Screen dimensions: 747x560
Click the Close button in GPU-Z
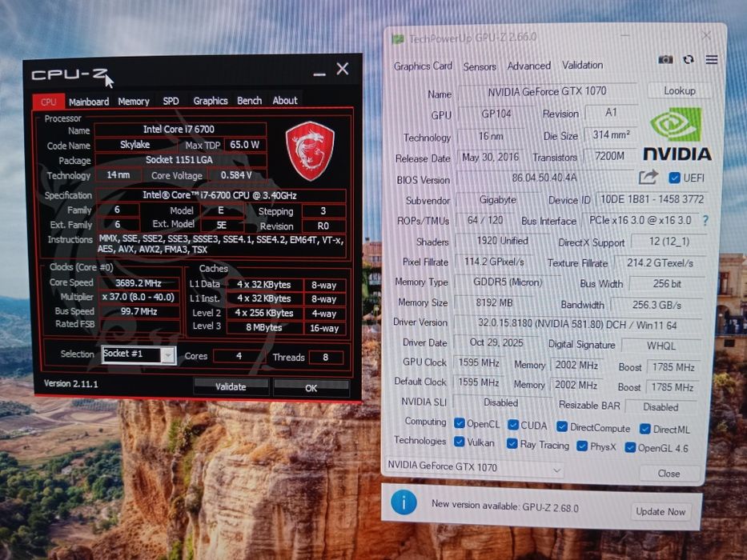click(x=669, y=474)
